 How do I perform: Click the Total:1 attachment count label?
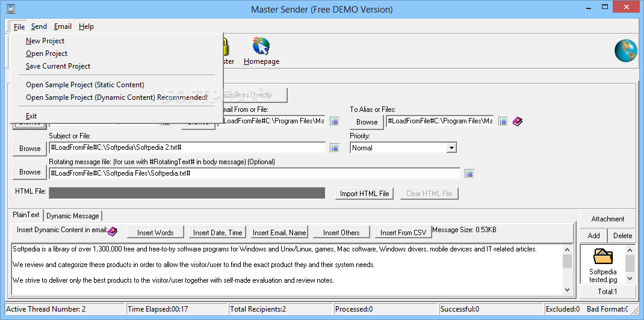pos(608,292)
